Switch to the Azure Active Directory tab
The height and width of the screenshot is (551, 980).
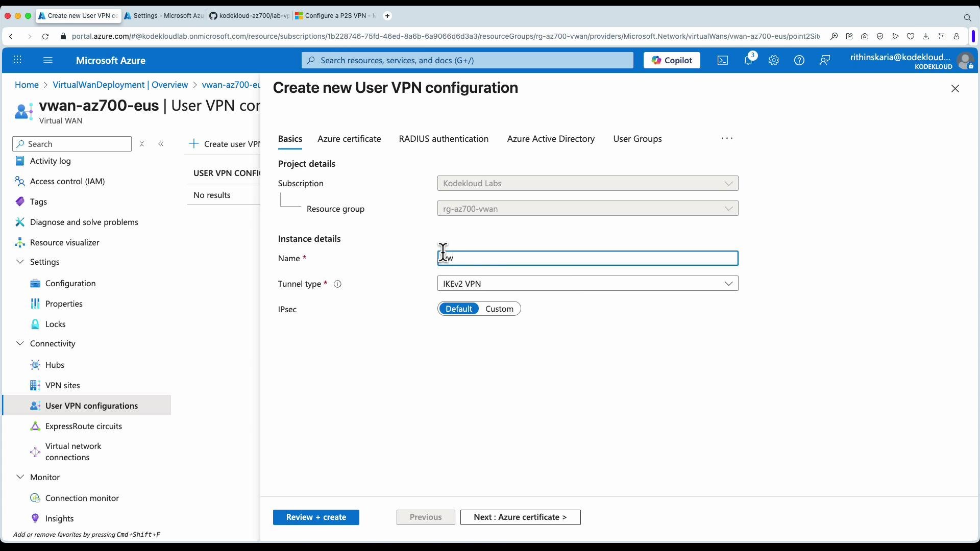pyautogui.click(x=551, y=139)
